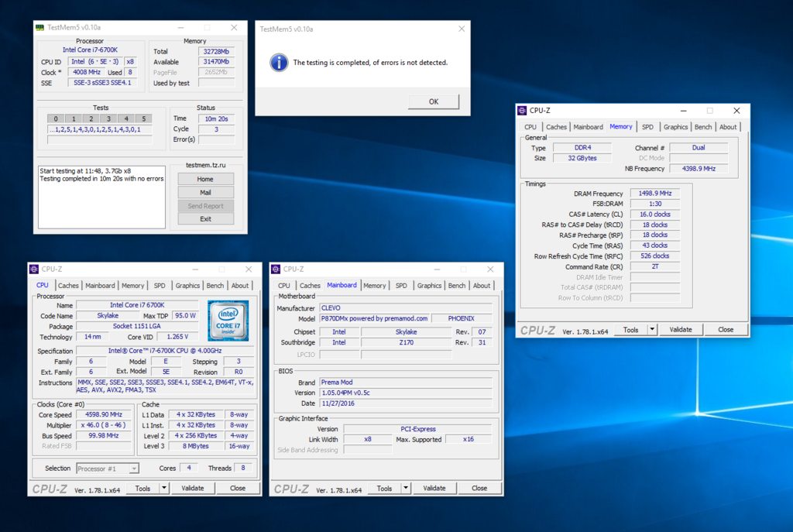Click the Exit button in TestMem5
The image size is (793, 532).
pos(205,219)
